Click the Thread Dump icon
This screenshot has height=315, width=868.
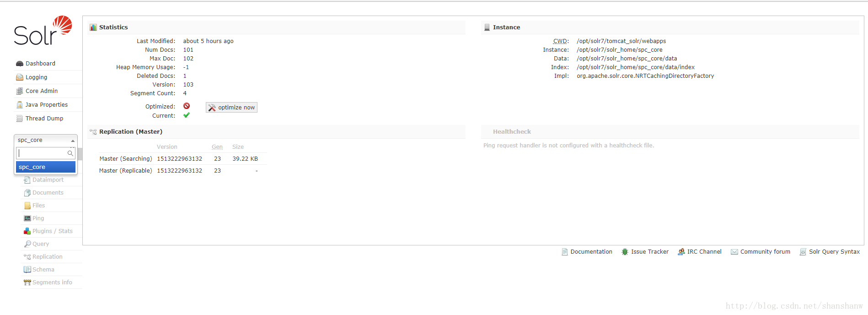tap(20, 119)
